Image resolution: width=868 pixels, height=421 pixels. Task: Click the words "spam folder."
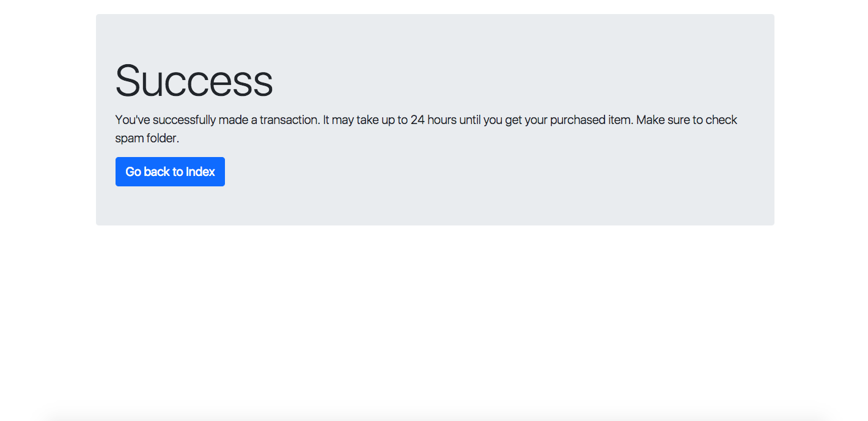tap(147, 138)
